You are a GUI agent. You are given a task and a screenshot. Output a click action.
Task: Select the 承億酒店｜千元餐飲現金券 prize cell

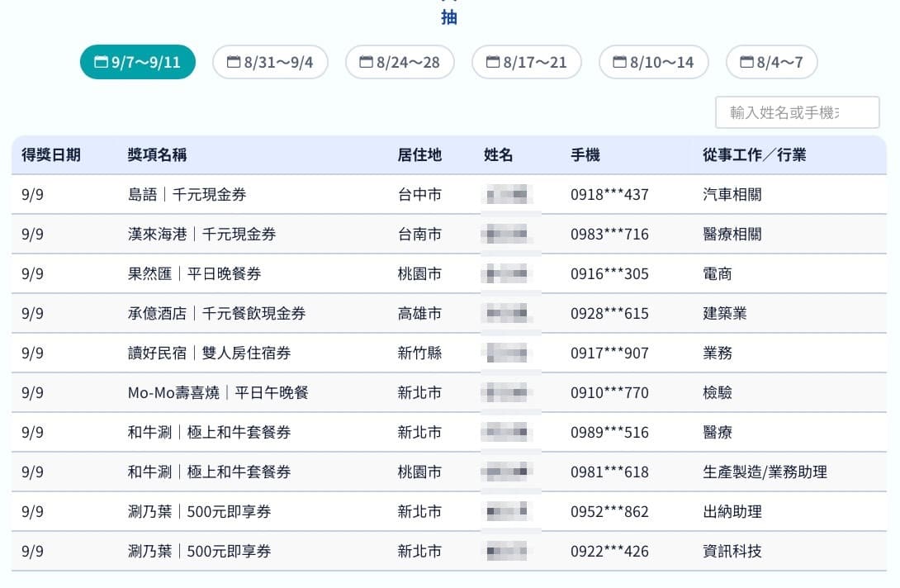(x=217, y=314)
